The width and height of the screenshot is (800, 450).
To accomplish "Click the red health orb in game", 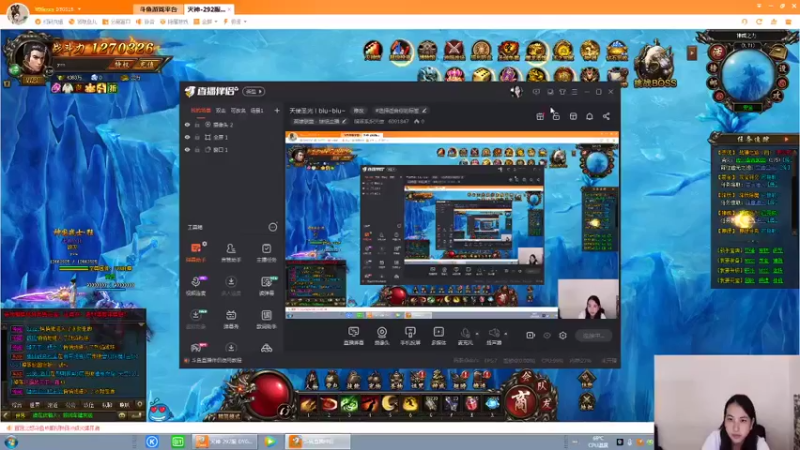I will click(268, 396).
